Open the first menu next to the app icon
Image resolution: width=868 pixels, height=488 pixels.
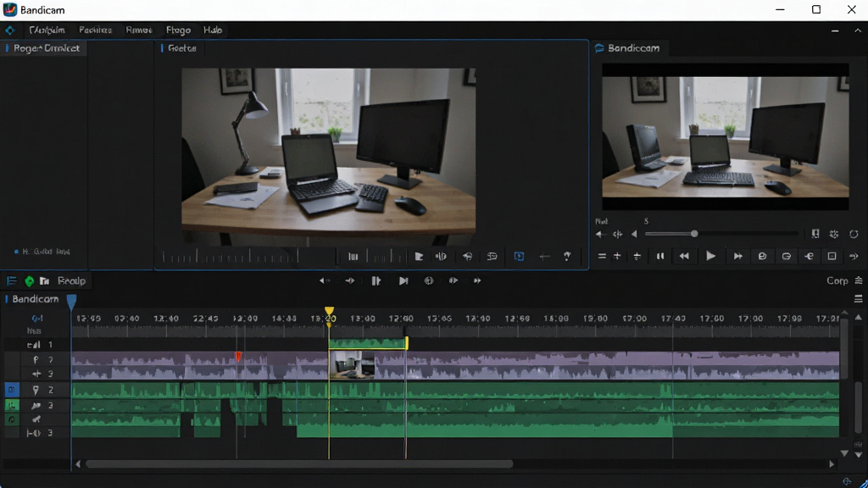(x=47, y=30)
